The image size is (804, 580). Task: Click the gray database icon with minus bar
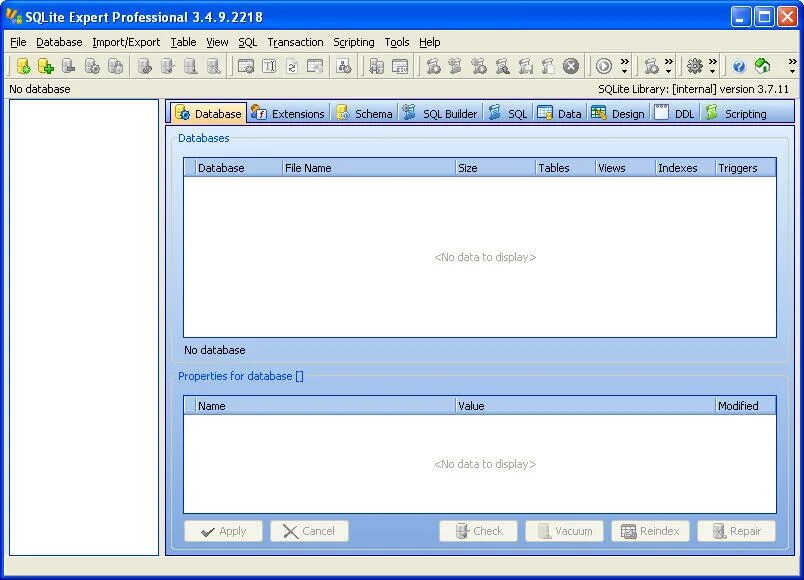(x=68, y=66)
